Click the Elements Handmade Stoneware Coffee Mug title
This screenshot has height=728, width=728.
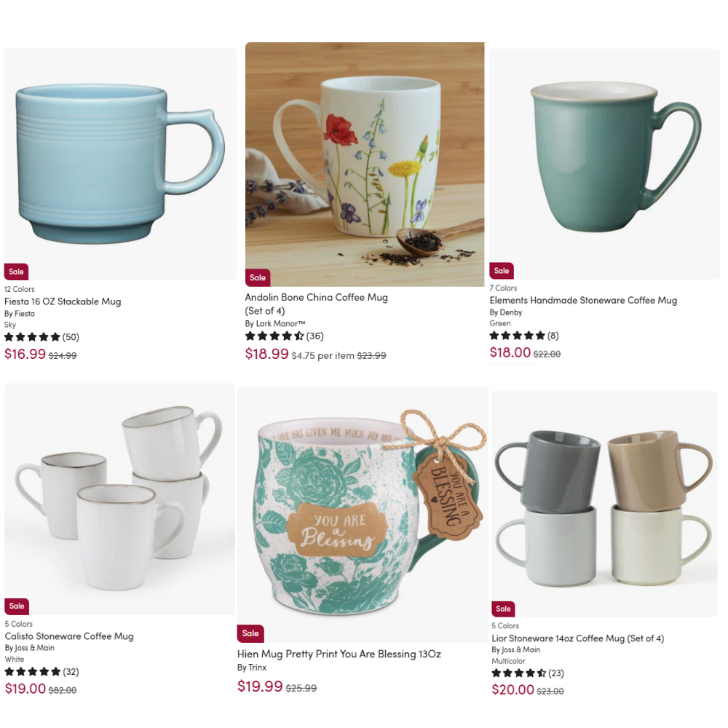(x=583, y=301)
